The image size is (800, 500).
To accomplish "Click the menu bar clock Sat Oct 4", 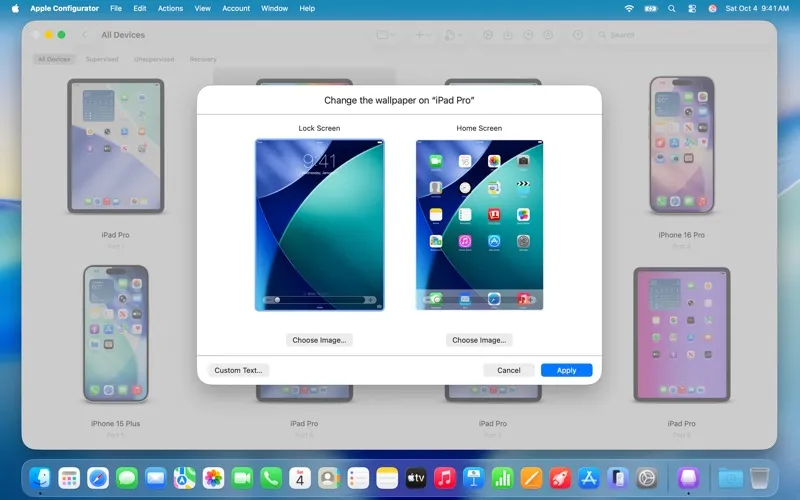I will tap(757, 8).
